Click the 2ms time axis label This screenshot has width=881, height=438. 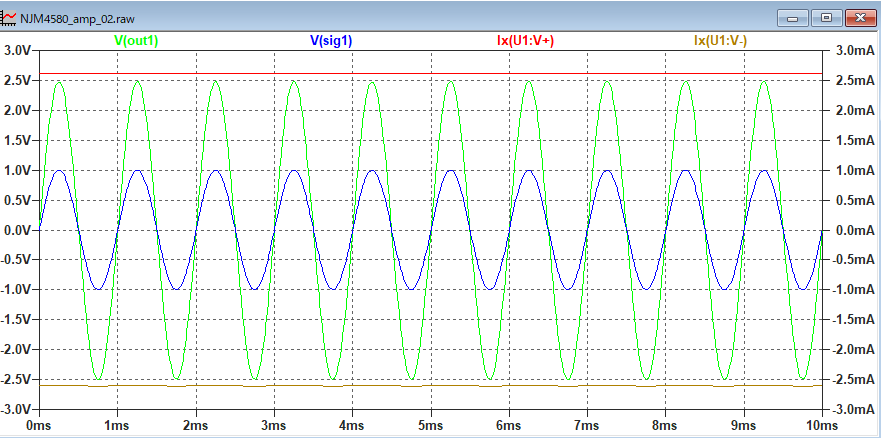195,425
